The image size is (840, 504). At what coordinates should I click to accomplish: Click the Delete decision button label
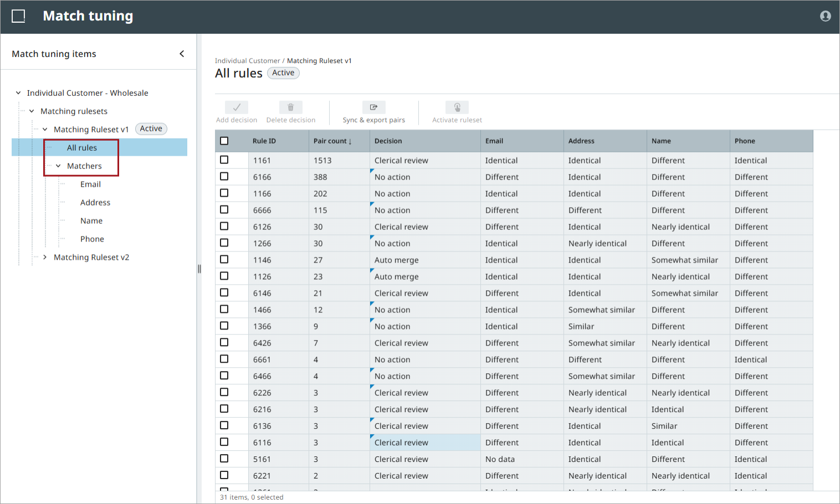[x=291, y=120]
